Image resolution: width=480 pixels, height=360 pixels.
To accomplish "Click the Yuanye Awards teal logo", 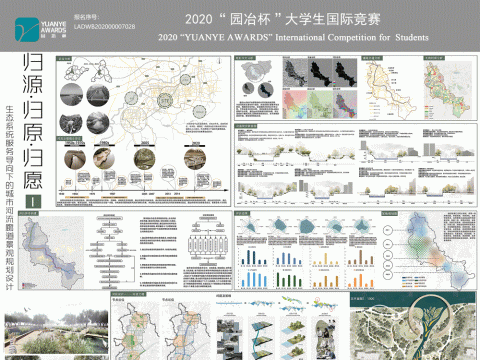I will pos(27,30).
